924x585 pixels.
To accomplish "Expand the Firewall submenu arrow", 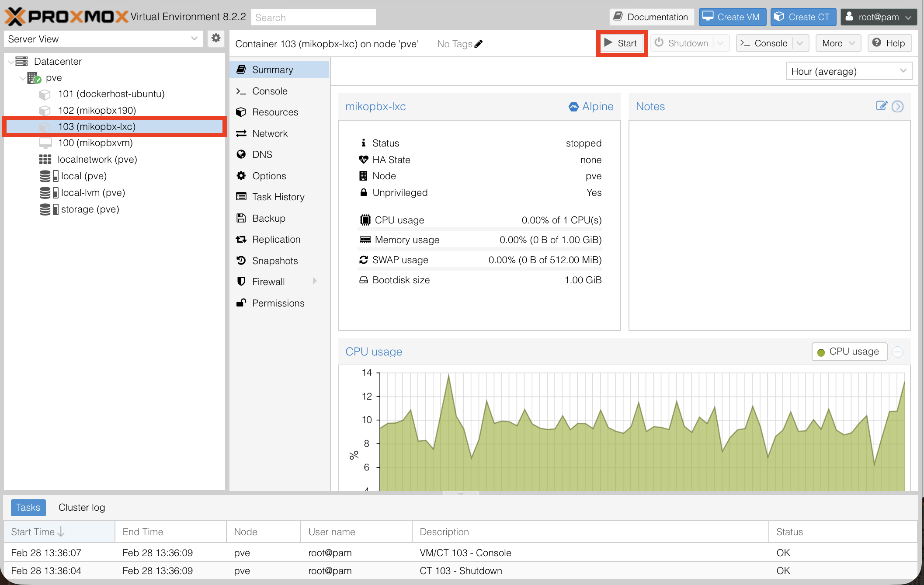I will (x=315, y=281).
